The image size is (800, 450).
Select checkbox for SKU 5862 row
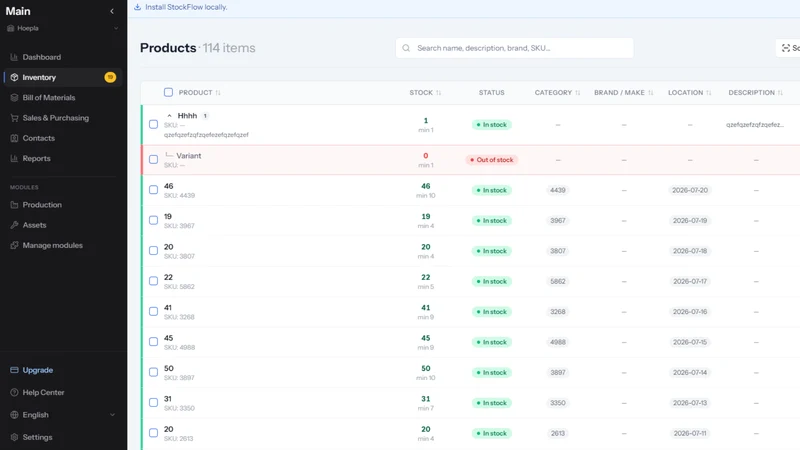tap(154, 281)
